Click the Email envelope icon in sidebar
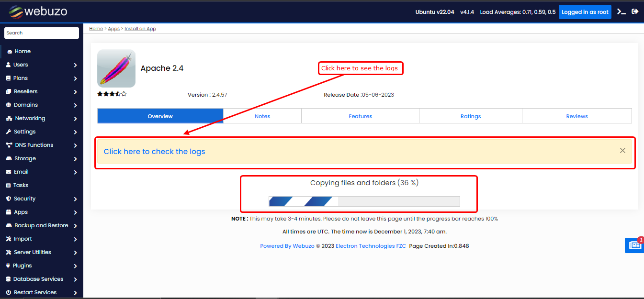This screenshot has width=644, height=299. (8, 172)
